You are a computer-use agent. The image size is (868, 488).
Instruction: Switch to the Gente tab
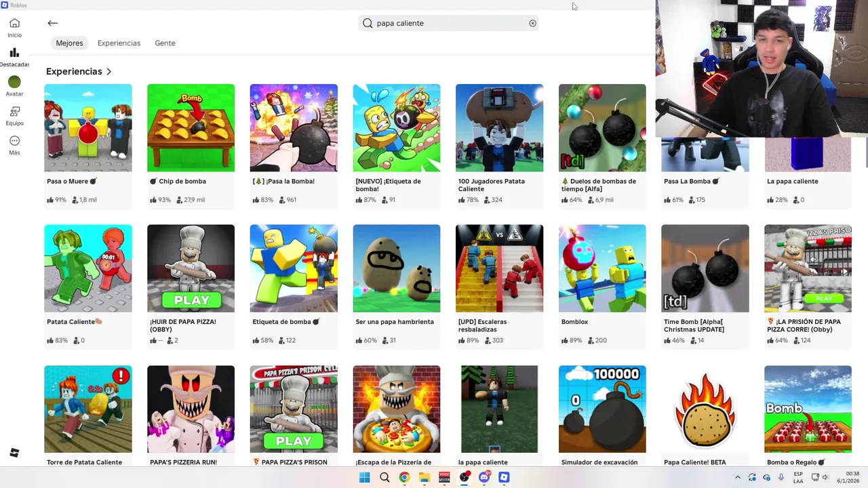pos(165,43)
